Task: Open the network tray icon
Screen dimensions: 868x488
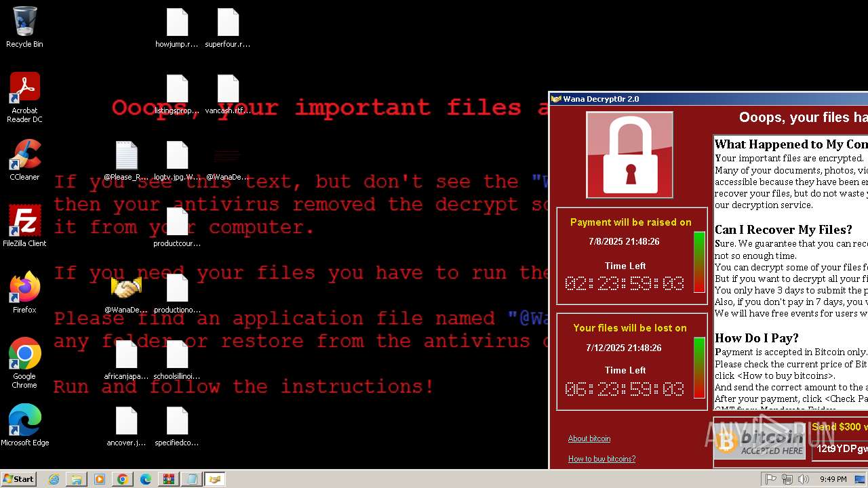Action: click(787, 479)
